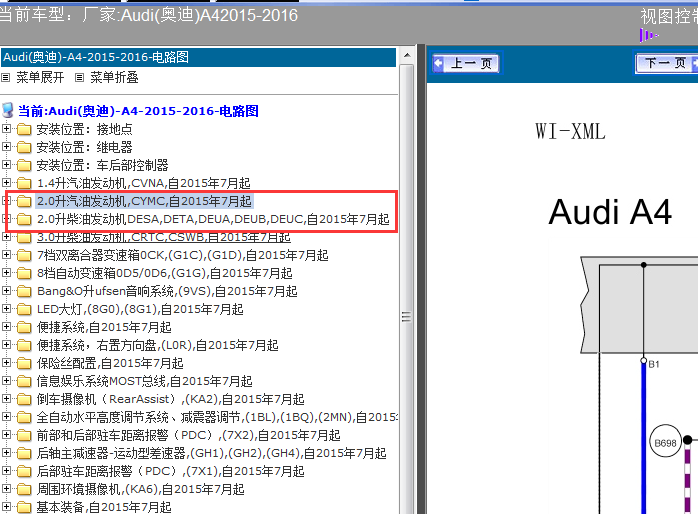This screenshot has width=698, height=514.
Task: Select 全自动水平高度调节系统、减震器调节 row
Action: tap(217, 417)
